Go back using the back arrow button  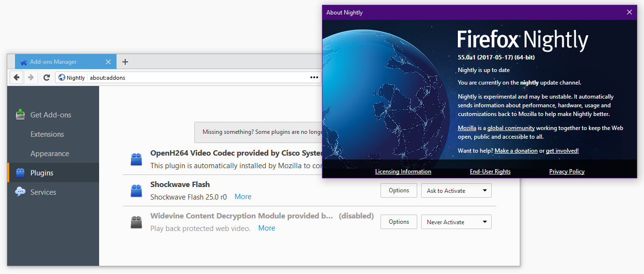coord(16,77)
